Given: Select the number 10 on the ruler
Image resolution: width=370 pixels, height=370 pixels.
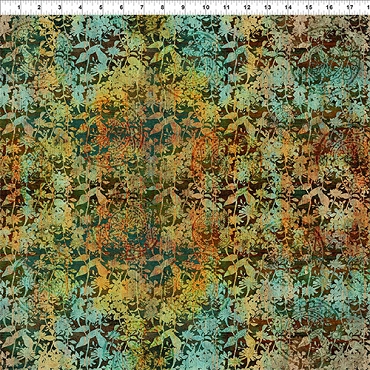Looking at the screenshot, I should (206, 7).
